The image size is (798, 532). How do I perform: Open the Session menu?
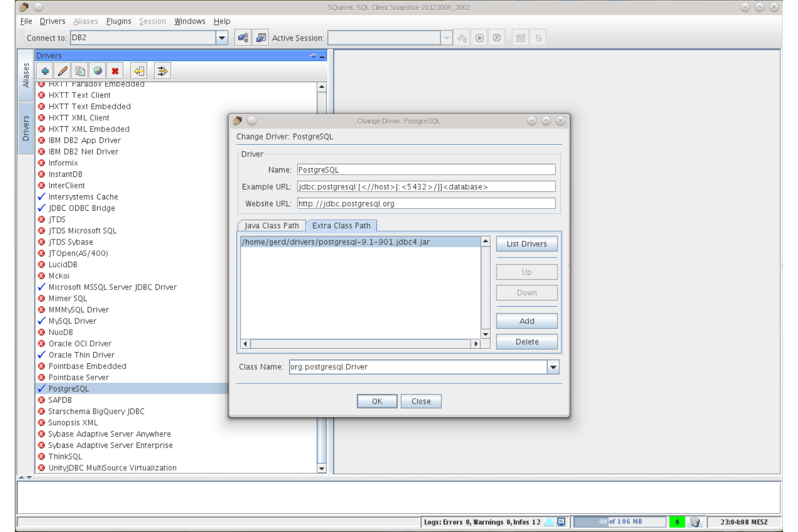(153, 21)
